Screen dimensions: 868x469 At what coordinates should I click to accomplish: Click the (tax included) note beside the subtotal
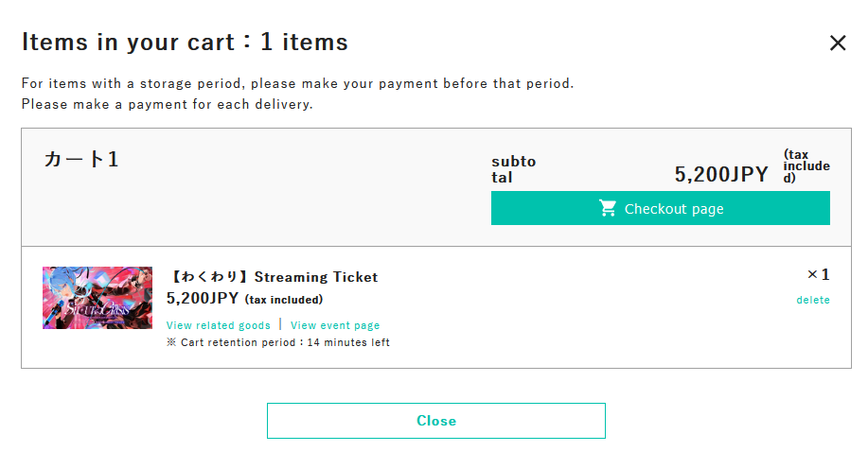806,166
